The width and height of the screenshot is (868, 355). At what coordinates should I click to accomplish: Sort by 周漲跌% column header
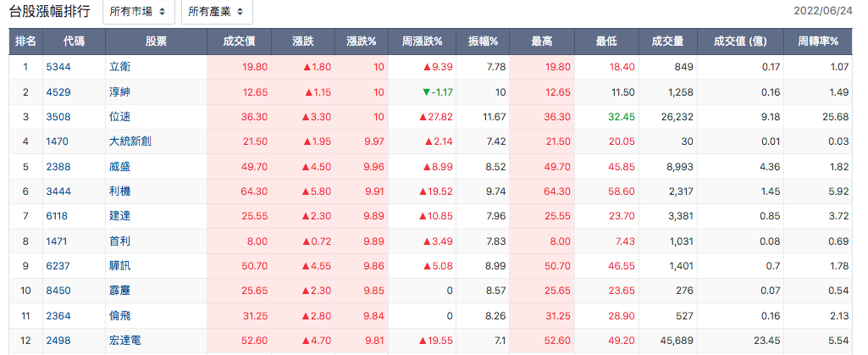click(x=423, y=42)
